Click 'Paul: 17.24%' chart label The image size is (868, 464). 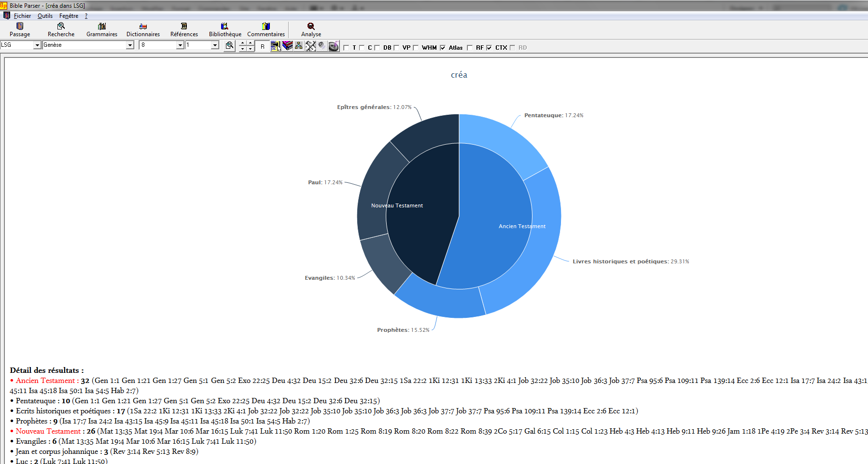(x=325, y=182)
